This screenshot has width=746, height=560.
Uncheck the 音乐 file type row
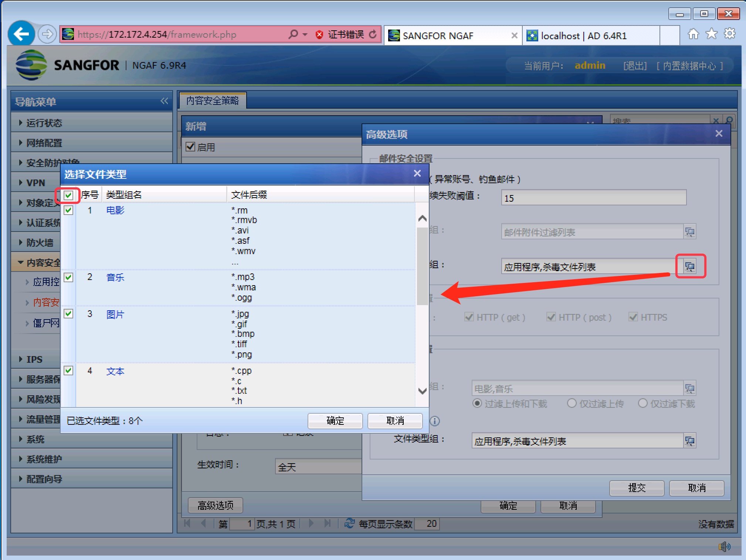[x=68, y=277]
